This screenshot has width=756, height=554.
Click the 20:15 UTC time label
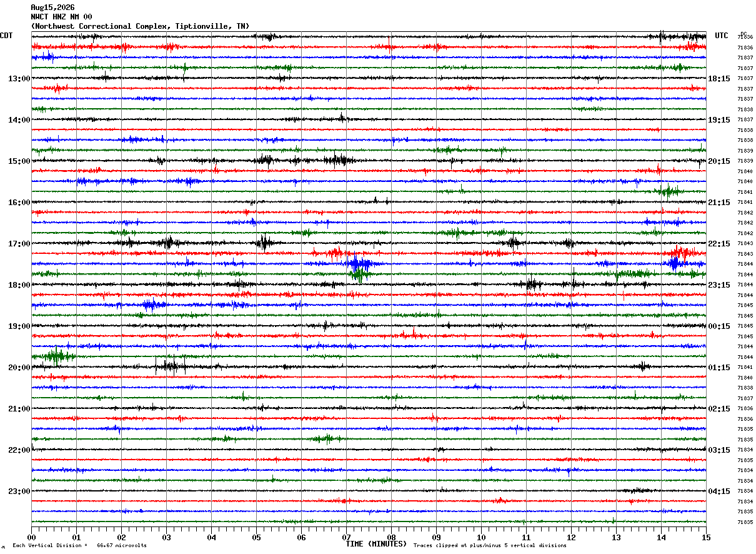click(x=719, y=161)
